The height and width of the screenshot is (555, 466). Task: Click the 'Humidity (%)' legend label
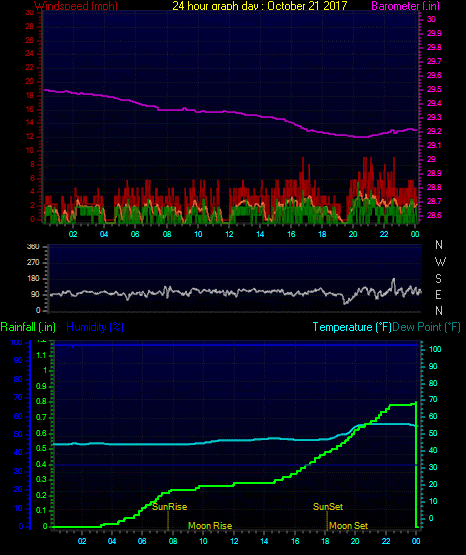click(95, 327)
